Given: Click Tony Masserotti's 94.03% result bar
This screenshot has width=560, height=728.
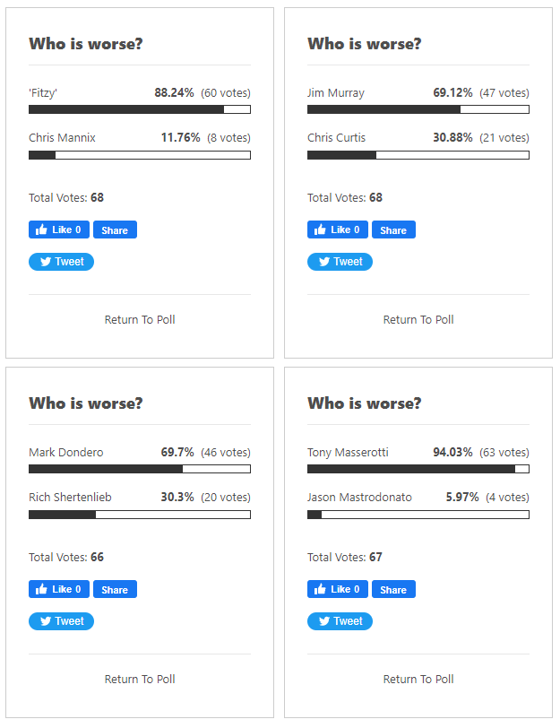Looking at the screenshot, I should pyautogui.click(x=418, y=469).
